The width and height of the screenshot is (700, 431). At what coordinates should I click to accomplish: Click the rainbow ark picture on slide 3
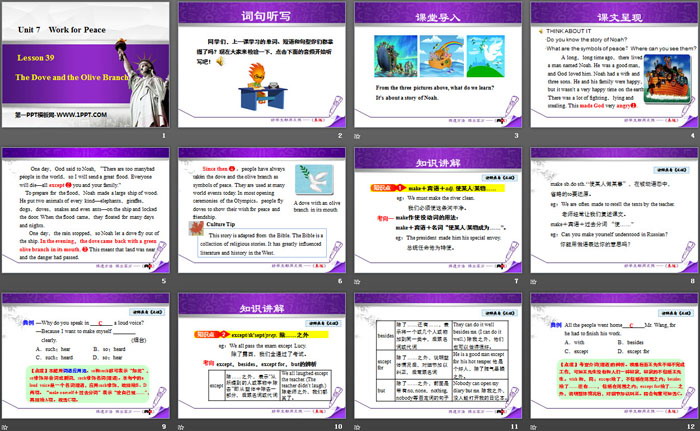click(441, 56)
